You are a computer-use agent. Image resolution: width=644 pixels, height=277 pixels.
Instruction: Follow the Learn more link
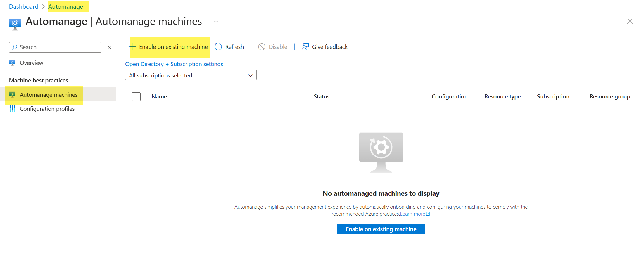pyautogui.click(x=415, y=214)
